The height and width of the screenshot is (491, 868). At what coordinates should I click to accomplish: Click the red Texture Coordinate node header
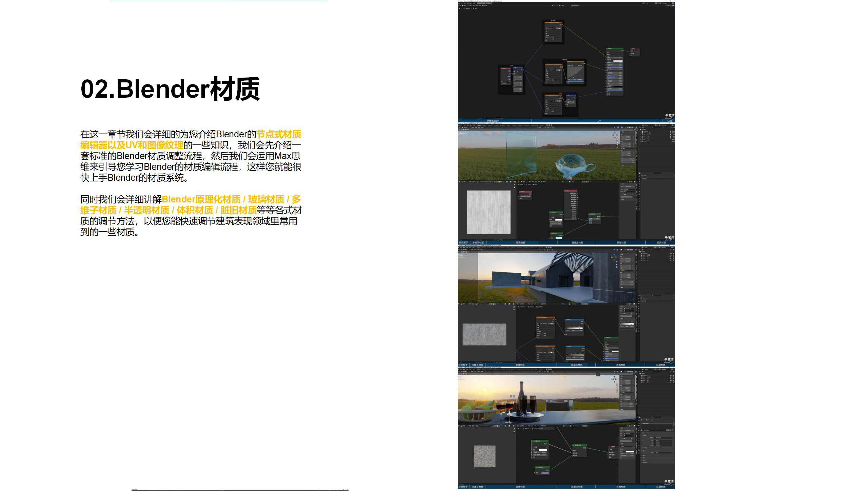506,68
